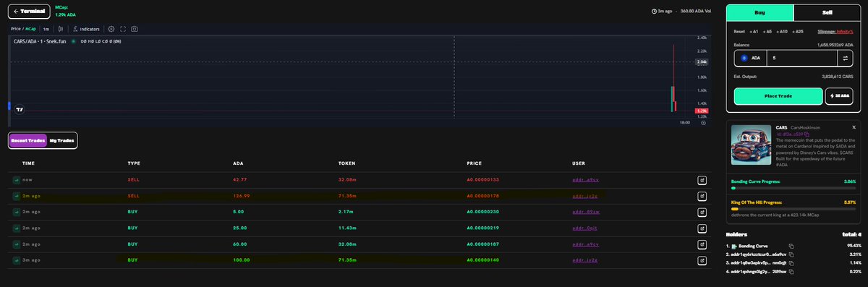This screenshot has height=287, width=868.
Task: Open chart settings gear
Action: (111, 29)
